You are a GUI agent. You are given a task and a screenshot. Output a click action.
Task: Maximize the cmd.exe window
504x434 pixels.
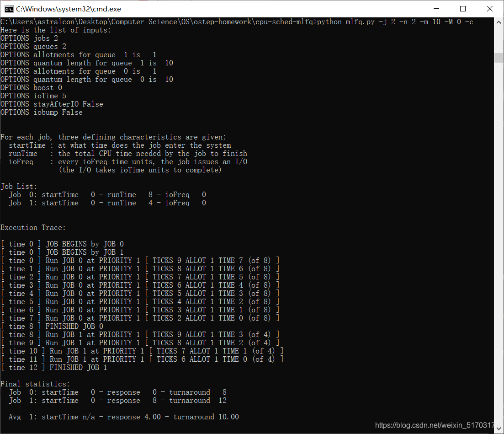[x=463, y=9]
